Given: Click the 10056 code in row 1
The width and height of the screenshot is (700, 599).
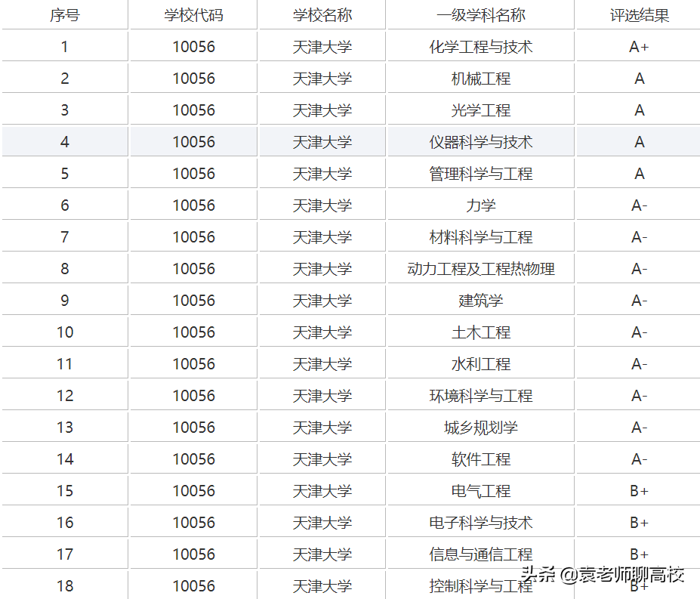Looking at the screenshot, I should click(x=193, y=46).
